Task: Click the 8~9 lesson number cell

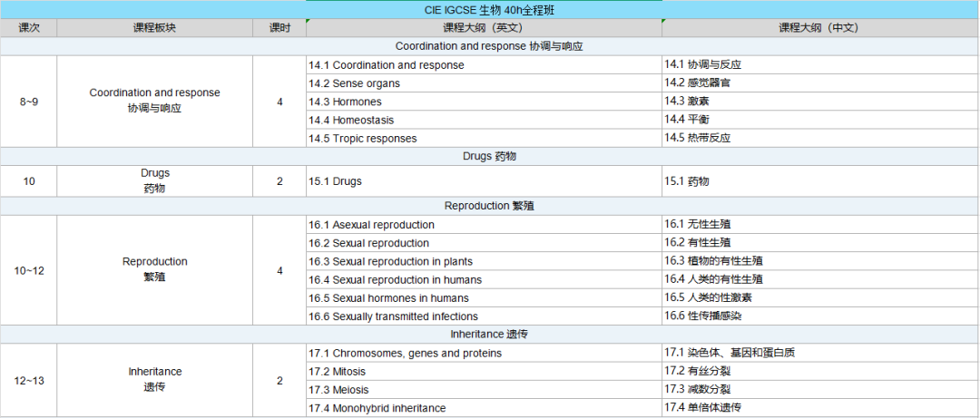Action: tap(29, 102)
